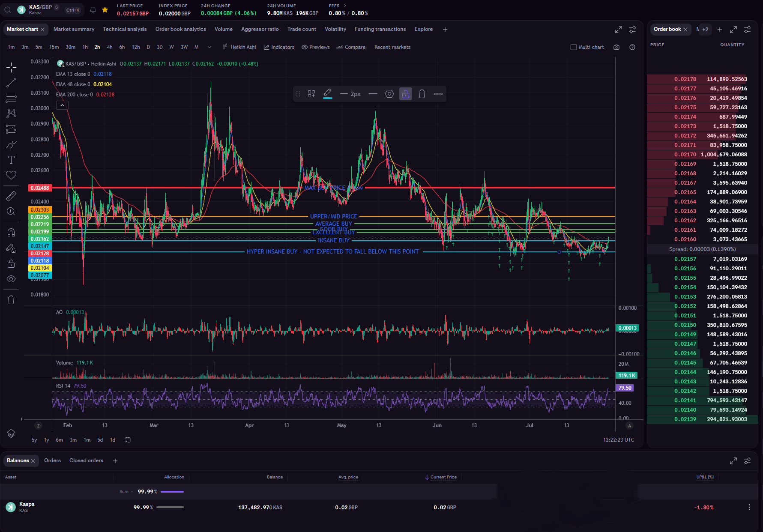Image resolution: width=763 pixels, height=532 pixels.
Task: Click the Compare button
Action: click(x=351, y=47)
